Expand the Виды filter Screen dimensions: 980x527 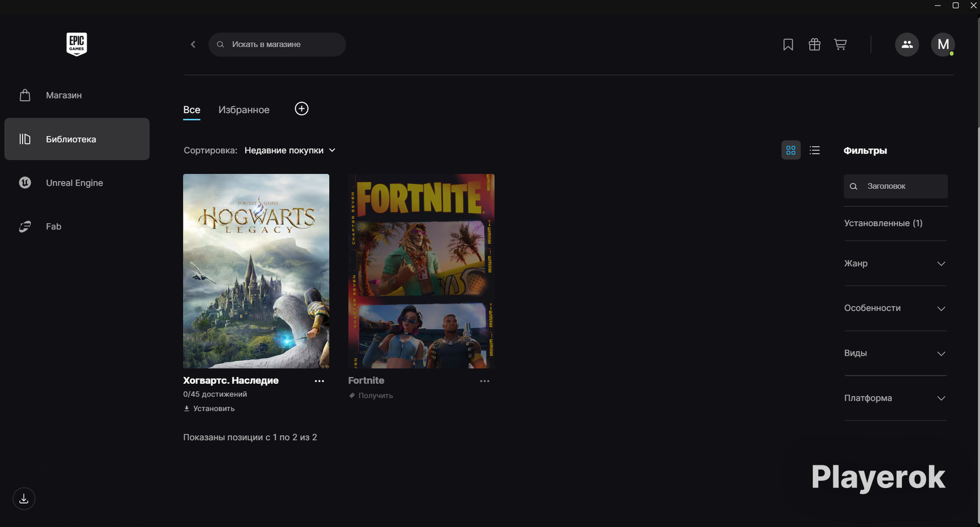(895, 353)
